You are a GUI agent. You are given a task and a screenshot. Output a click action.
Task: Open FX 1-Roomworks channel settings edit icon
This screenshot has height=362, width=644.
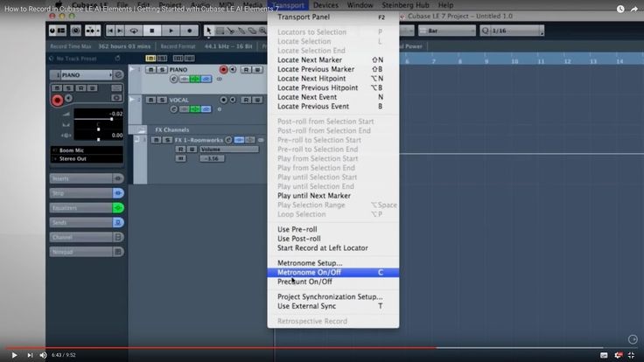[x=228, y=141]
